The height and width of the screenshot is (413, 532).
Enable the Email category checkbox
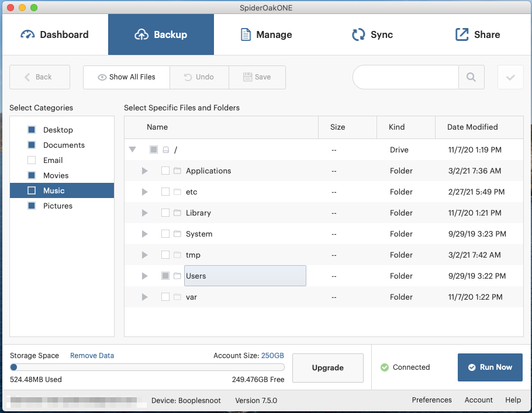click(32, 160)
